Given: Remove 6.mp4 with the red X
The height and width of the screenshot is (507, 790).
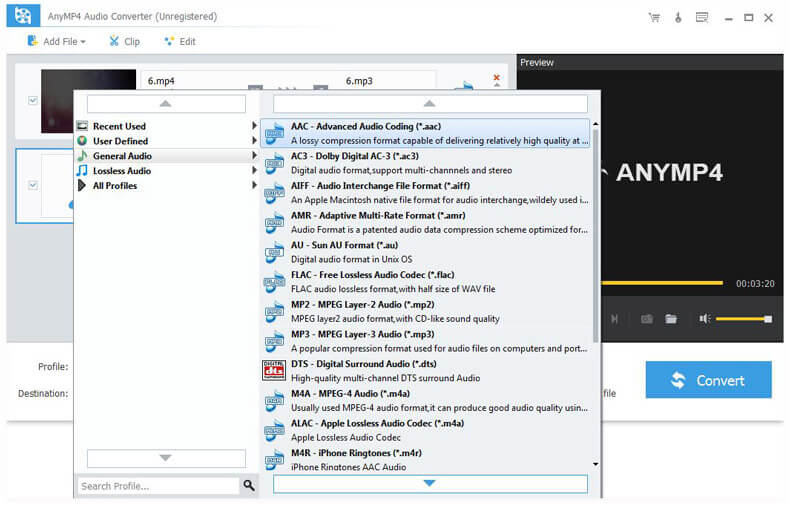Looking at the screenshot, I should 496,78.
